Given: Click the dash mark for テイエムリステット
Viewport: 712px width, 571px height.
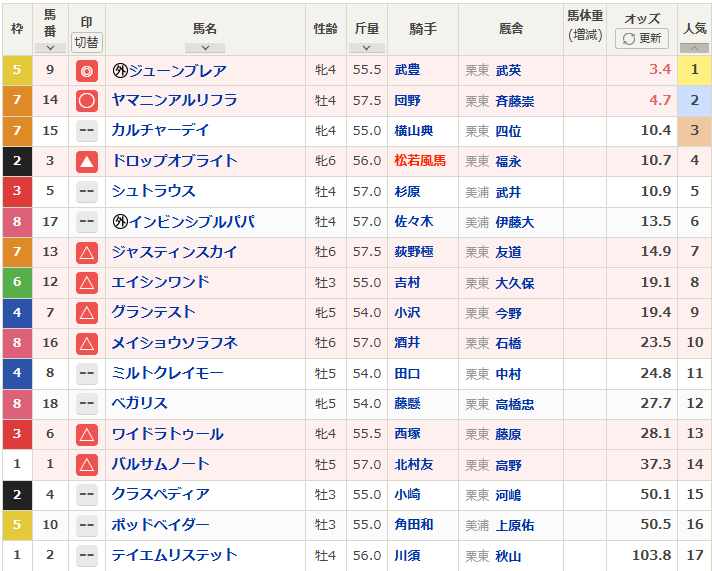Looking at the screenshot, I should [87, 555].
